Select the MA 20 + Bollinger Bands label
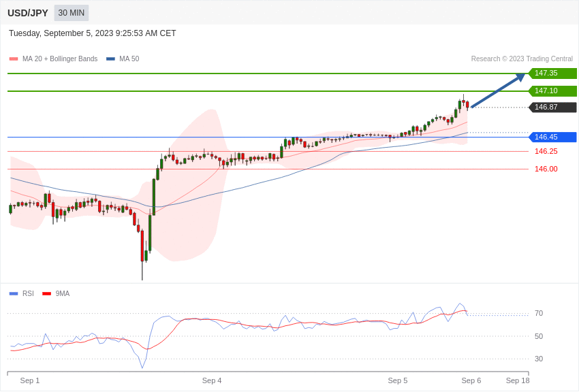 60,59
